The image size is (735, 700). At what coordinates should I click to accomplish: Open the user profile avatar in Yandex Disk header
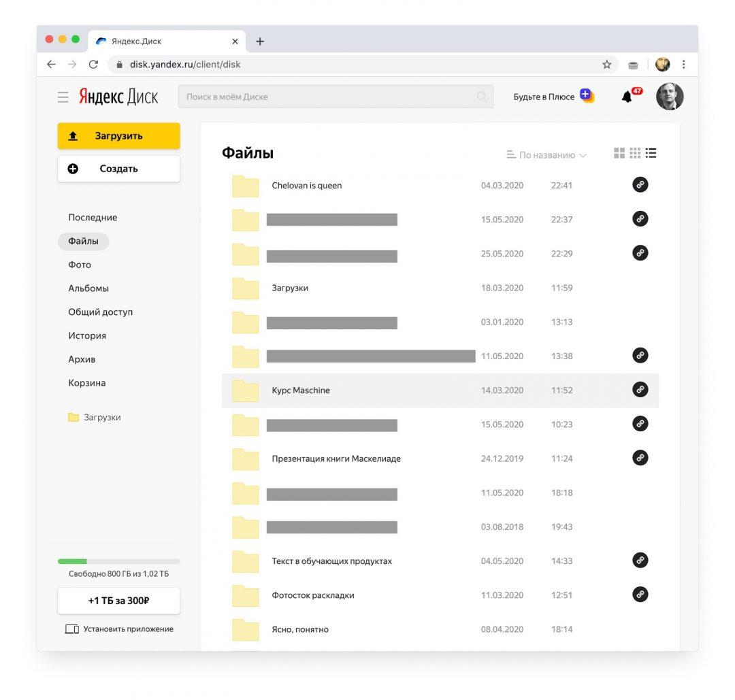(670, 97)
